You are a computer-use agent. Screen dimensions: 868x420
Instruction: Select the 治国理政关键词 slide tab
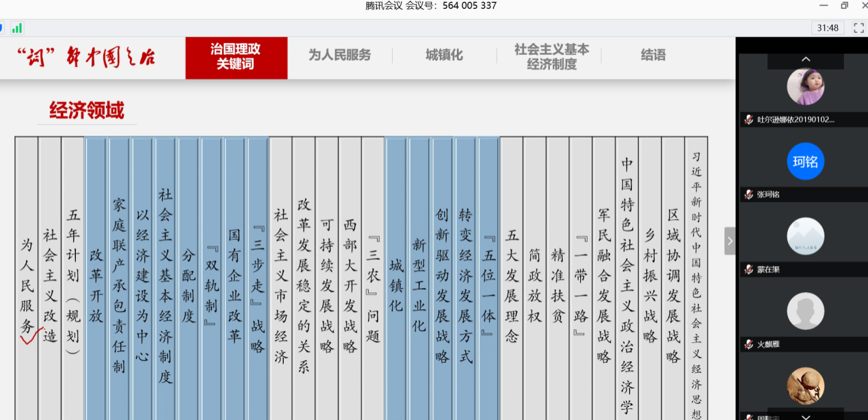(x=236, y=57)
